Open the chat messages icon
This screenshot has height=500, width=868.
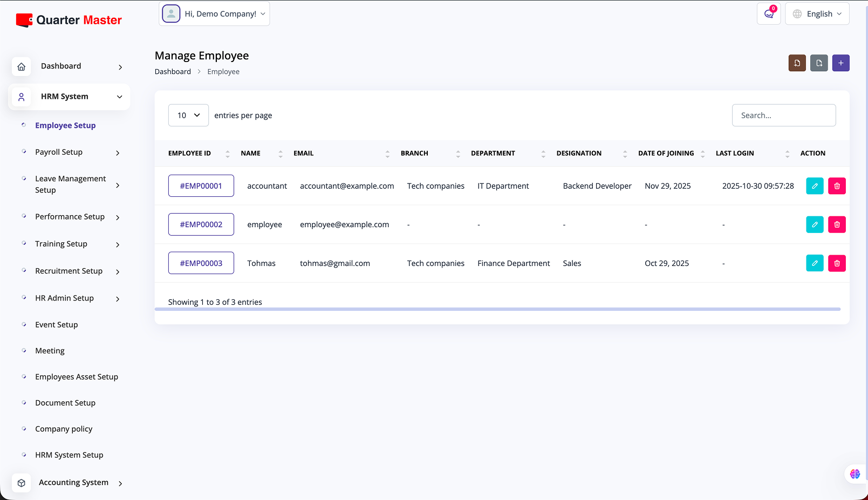(769, 14)
